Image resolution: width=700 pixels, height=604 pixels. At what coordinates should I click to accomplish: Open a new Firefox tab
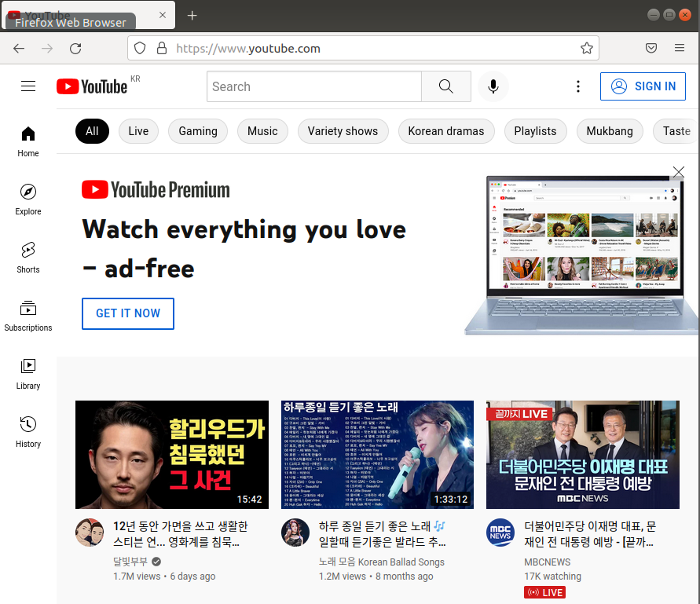click(x=192, y=16)
